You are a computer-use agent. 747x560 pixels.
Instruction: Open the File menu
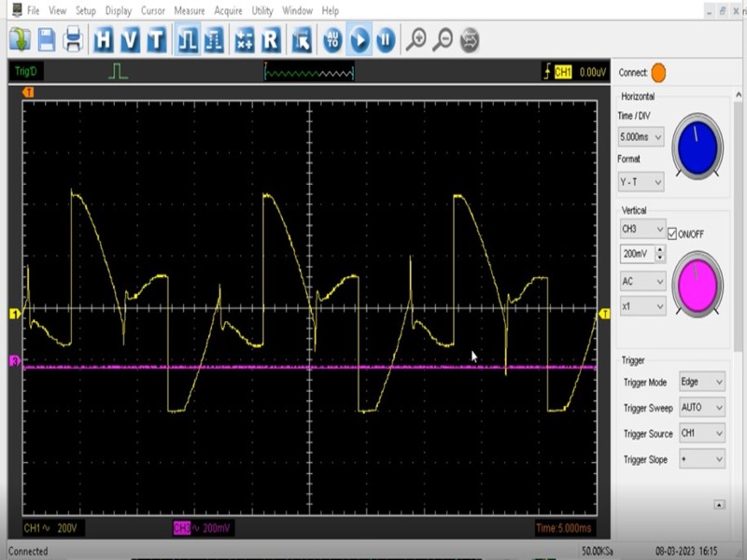(x=34, y=10)
